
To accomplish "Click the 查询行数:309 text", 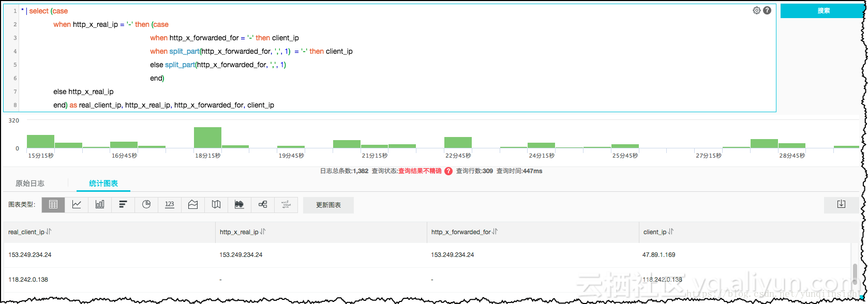I will [x=474, y=171].
